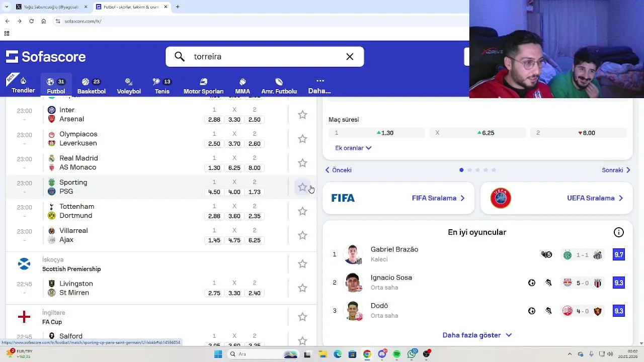
Task: Open the FA Cup league link
Action: coord(52,322)
